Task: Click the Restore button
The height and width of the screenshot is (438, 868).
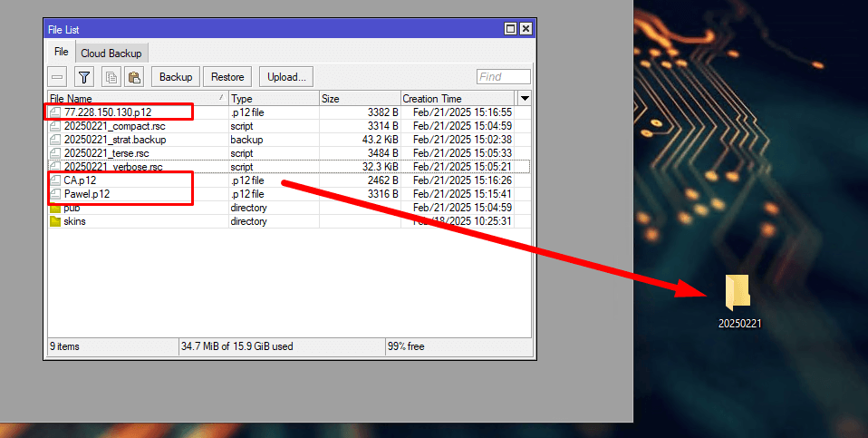Action: (227, 77)
